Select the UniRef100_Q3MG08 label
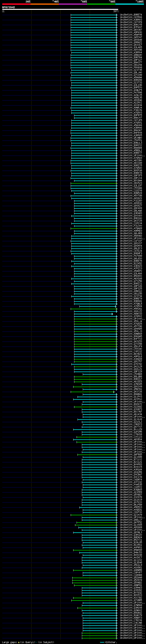 [x=131, y=608]
